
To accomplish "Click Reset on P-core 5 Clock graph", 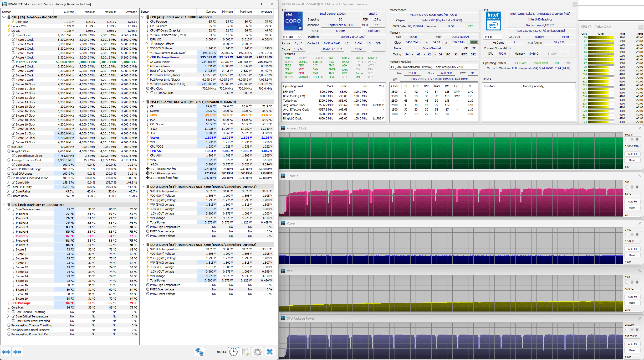I will (632, 160).
